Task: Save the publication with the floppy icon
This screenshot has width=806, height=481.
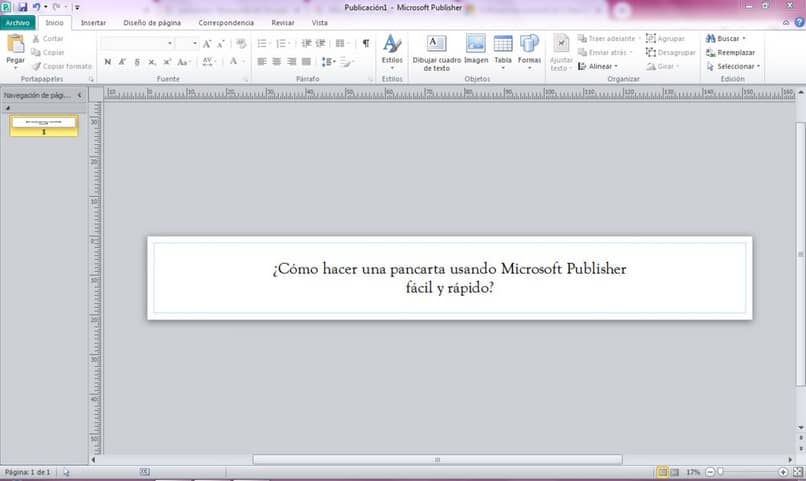Action: (22, 7)
